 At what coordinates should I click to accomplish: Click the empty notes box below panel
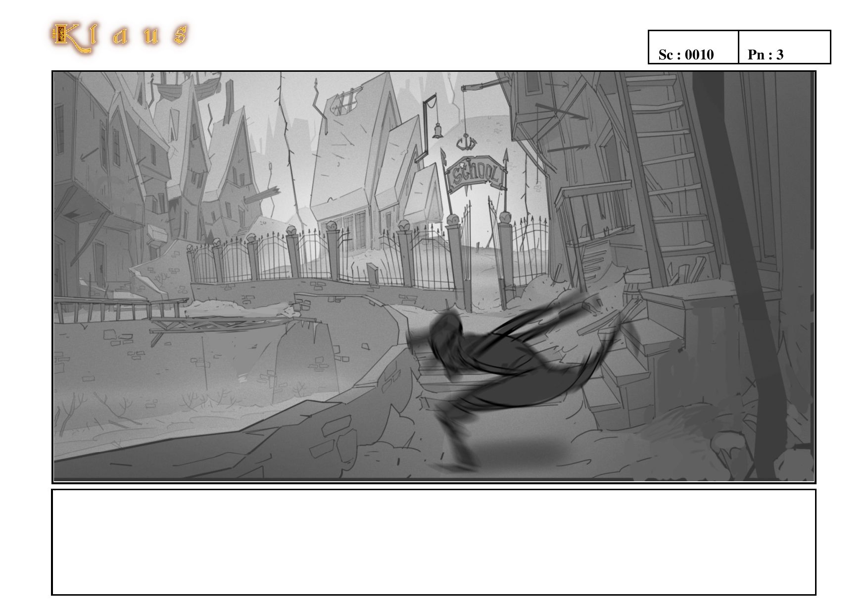434,542
